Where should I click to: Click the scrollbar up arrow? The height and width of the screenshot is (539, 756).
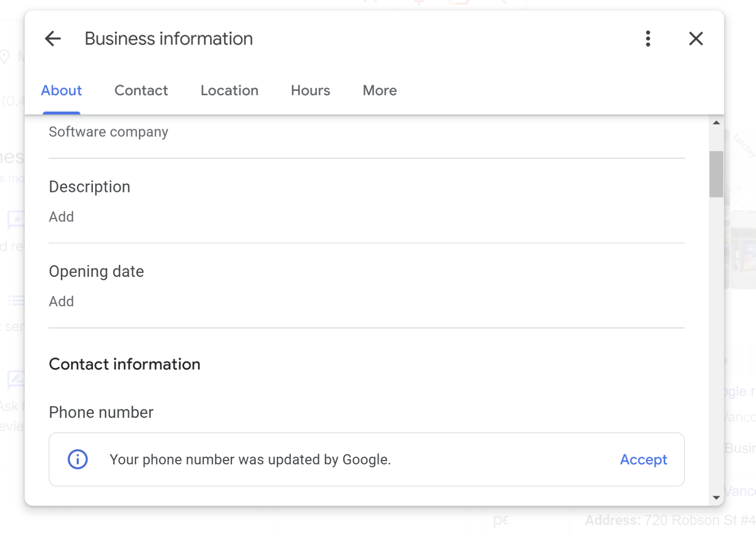point(716,123)
